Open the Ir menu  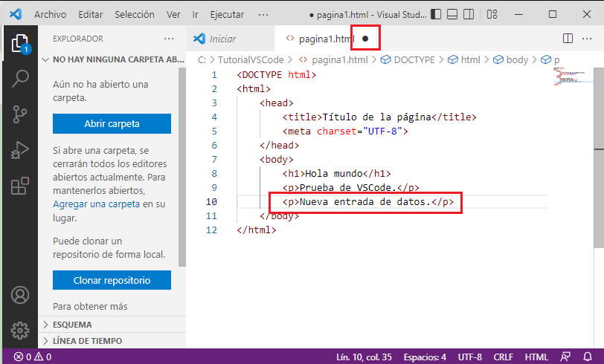196,14
